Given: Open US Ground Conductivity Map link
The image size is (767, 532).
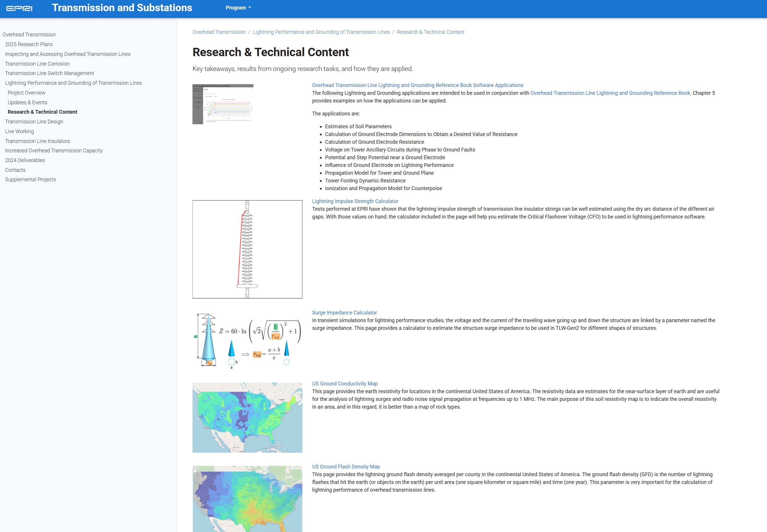Looking at the screenshot, I should point(345,383).
